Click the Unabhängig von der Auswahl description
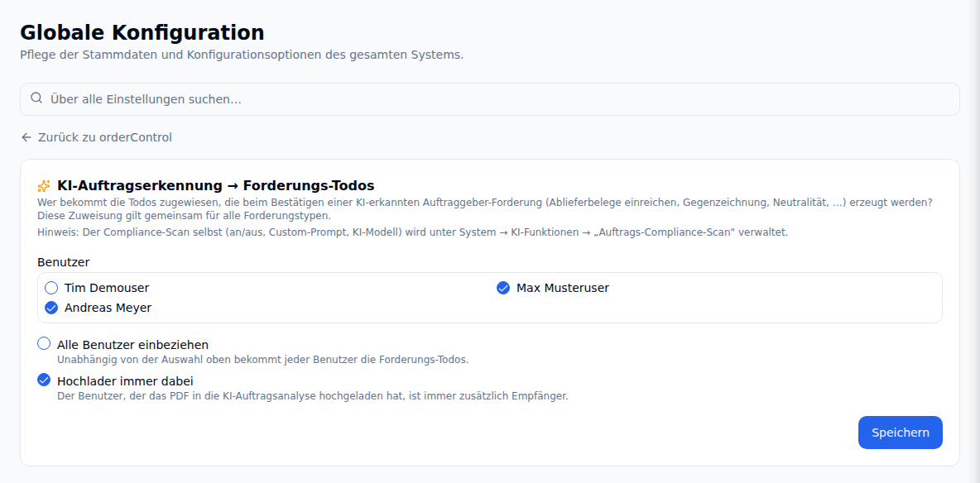This screenshot has height=483, width=980. tap(262, 360)
